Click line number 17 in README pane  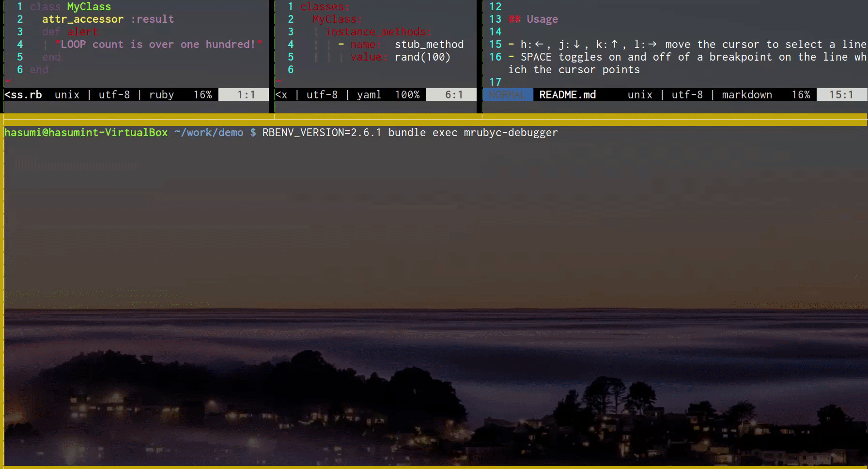495,82
